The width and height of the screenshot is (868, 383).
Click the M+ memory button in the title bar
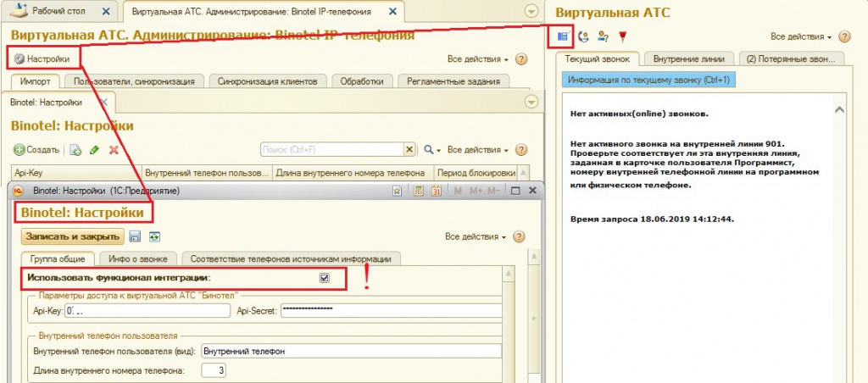point(476,191)
